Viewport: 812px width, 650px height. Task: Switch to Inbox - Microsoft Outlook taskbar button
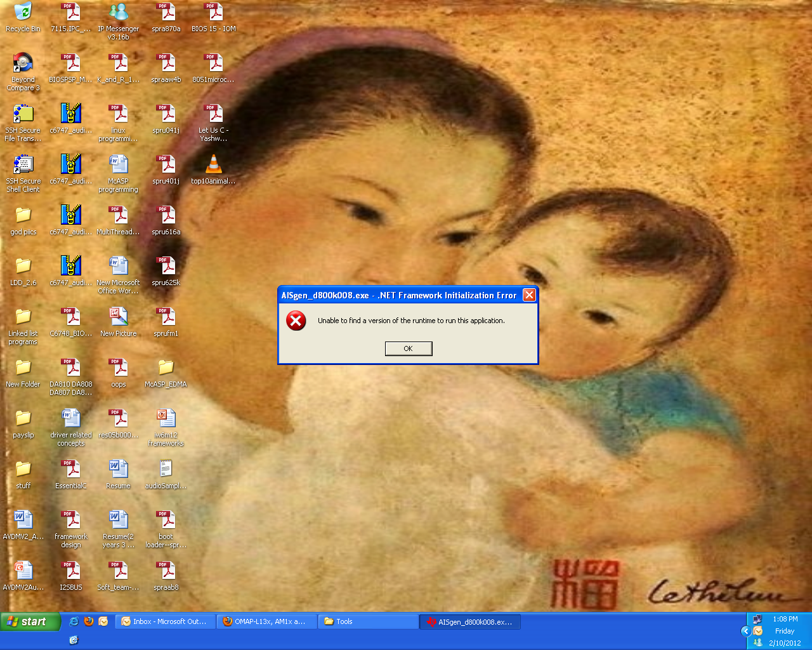pyautogui.click(x=166, y=621)
